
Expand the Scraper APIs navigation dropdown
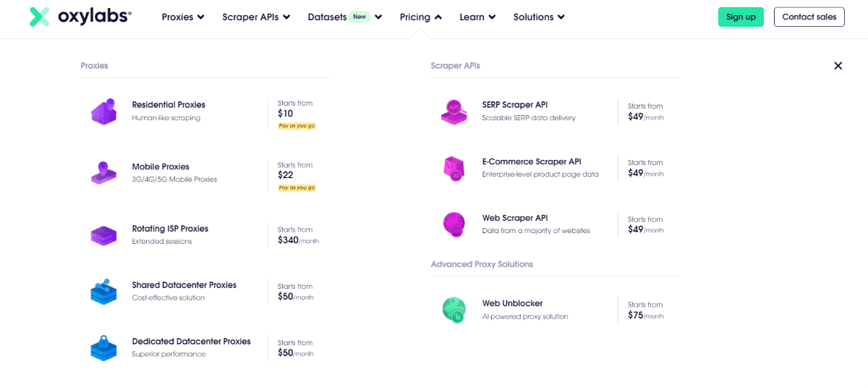[x=256, y=17]
